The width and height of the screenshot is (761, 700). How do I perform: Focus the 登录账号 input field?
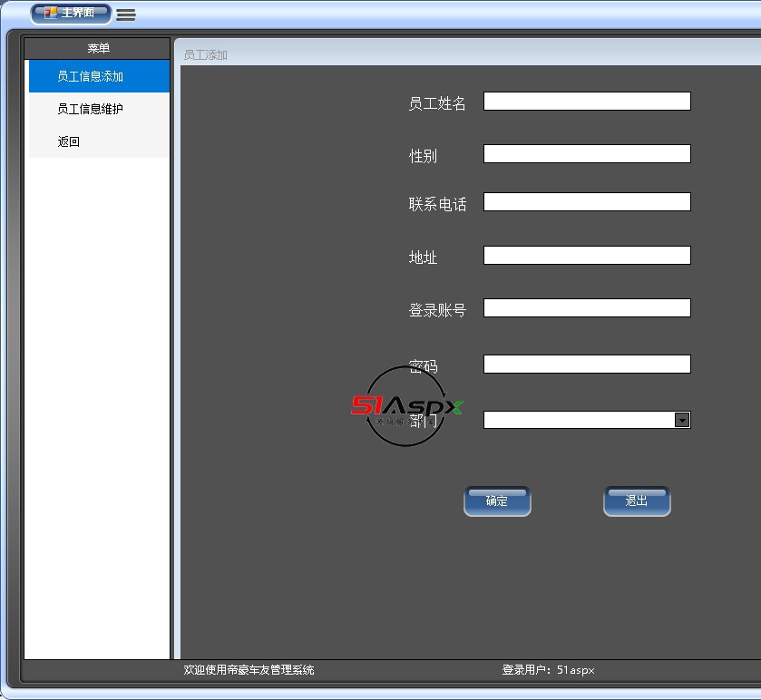click(x=587, y=307)
